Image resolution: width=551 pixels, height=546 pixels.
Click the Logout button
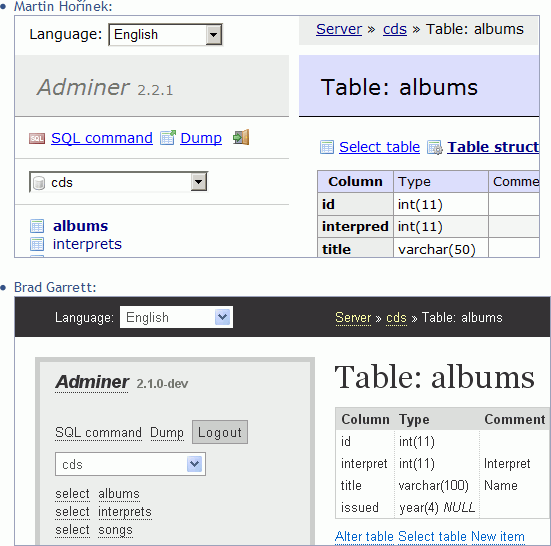click(220, 432)
